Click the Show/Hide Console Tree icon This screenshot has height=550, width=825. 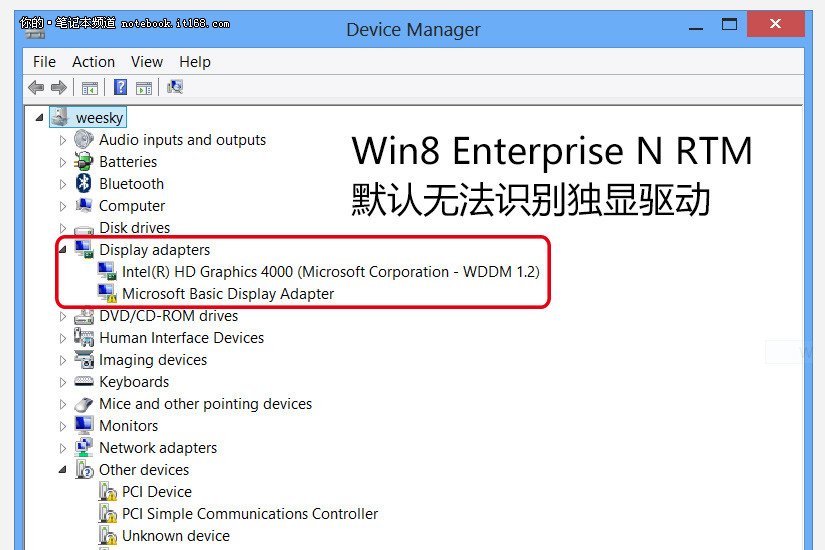tap(89, 88)
